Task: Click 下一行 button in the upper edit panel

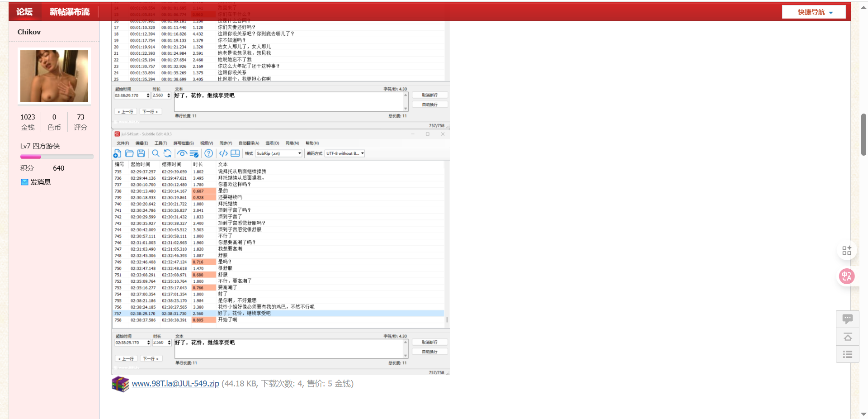Action: click(151, 111)
